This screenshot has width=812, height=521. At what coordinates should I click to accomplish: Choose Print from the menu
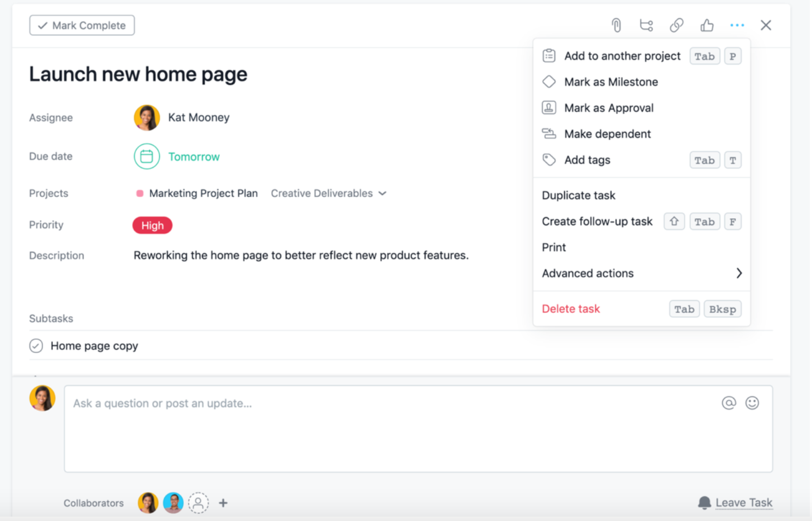(642, 247)
